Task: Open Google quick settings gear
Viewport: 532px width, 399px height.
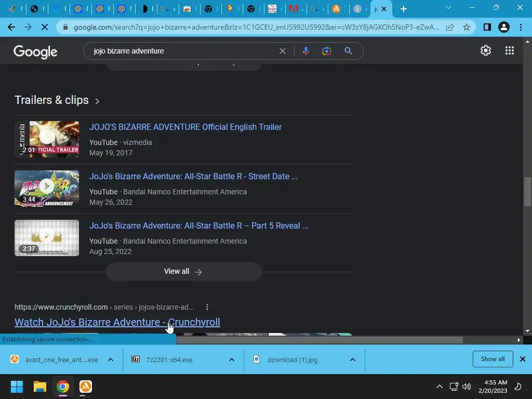Action: 486,50
